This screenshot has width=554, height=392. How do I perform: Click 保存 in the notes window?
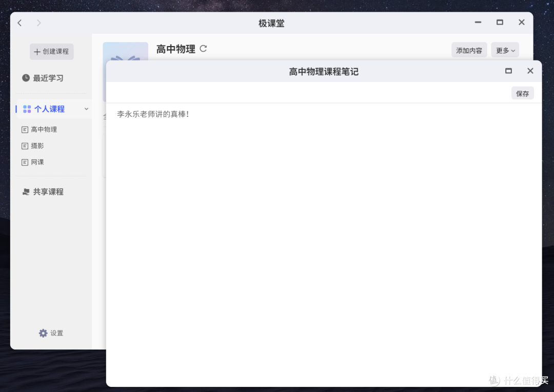click(523, 93)
